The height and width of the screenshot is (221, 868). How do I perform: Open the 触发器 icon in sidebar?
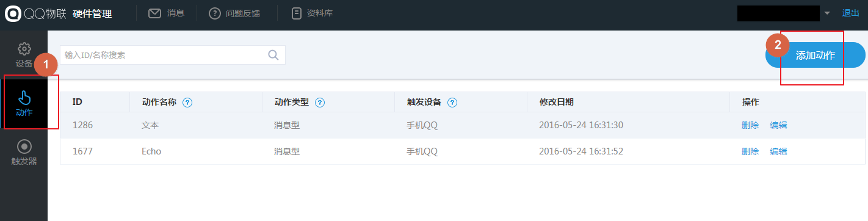24,147
